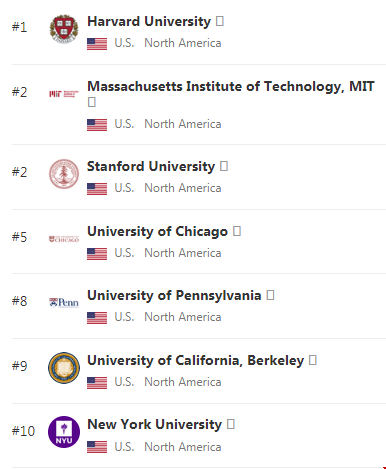The image size is (386, 469).
Task: Click the Penn logo
Action: [64, 303]
